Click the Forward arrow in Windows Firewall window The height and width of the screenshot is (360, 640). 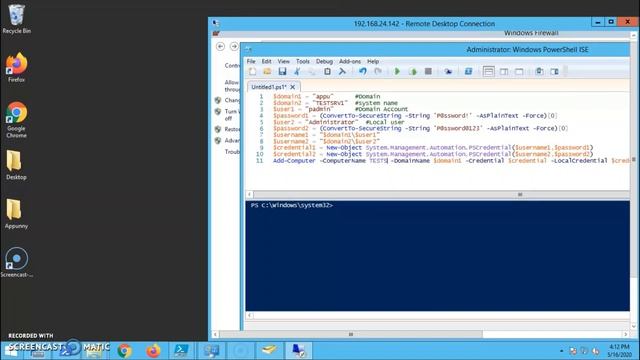(234, 47)
